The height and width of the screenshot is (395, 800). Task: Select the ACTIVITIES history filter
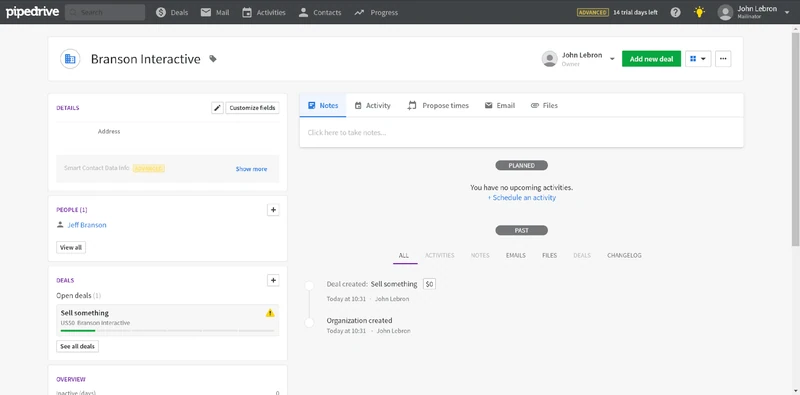click(x=440, y=255)
